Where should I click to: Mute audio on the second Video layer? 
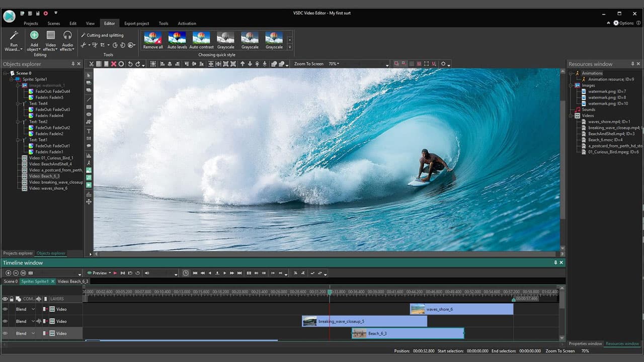(x=39, y=321)
